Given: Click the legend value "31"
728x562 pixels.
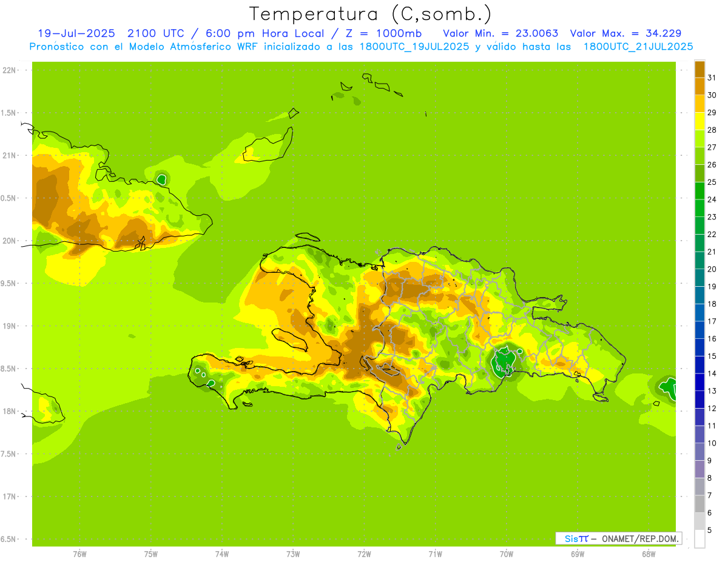Looking at the screenshot, I should 712,78.
